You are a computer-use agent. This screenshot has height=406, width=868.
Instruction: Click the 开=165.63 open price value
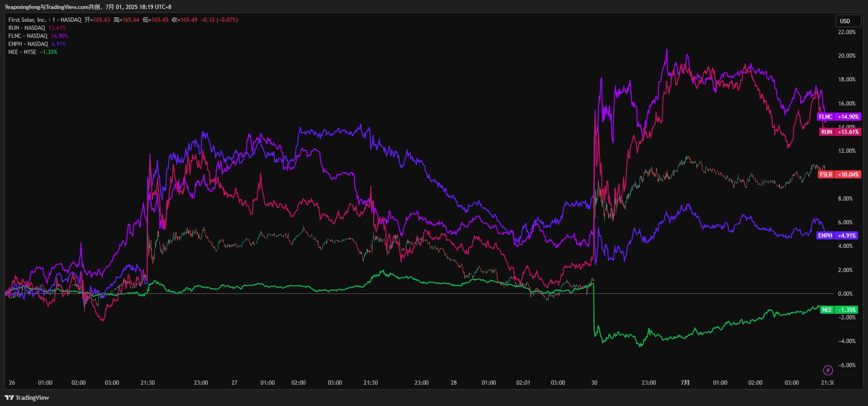[x=97, y=20]
